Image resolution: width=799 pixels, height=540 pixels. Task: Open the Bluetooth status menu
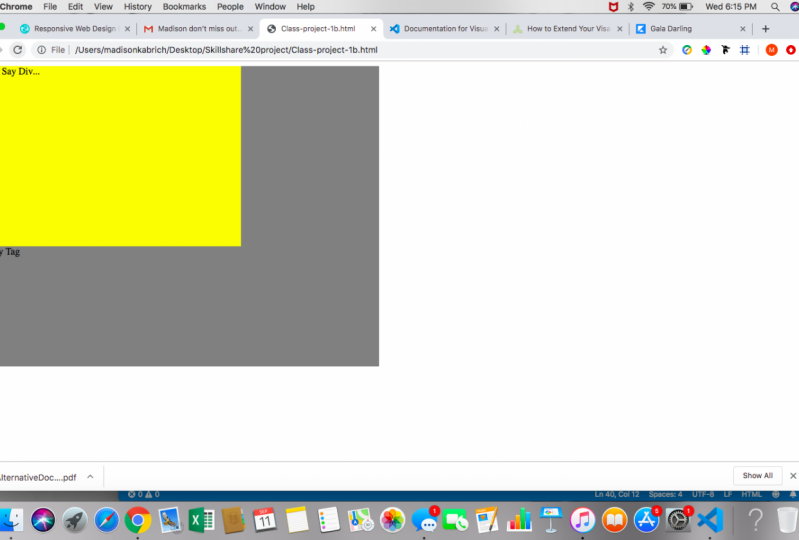point(630,7)
